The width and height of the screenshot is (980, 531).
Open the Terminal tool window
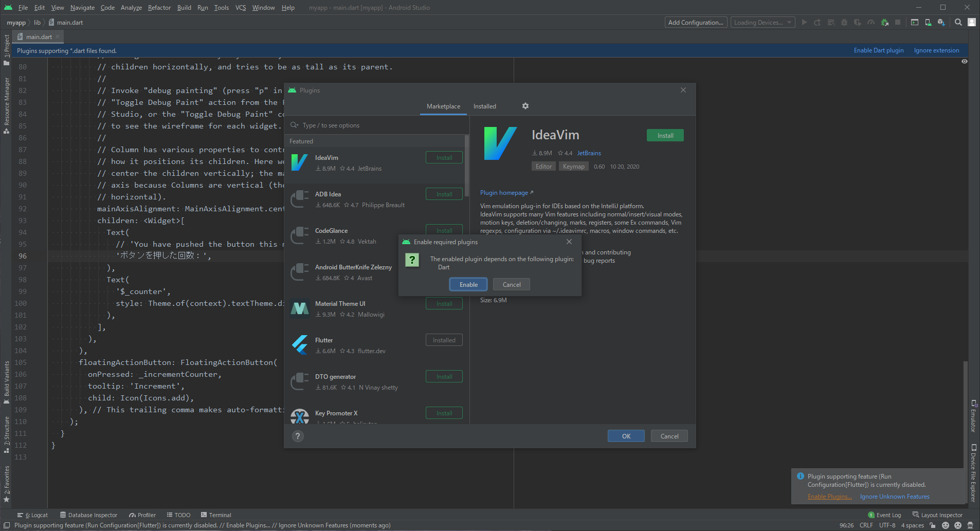216,515
